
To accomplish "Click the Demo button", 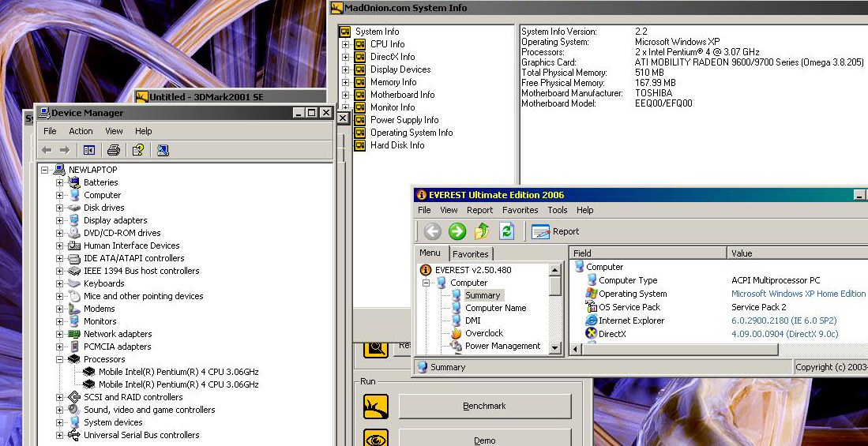I will point(484,438).
